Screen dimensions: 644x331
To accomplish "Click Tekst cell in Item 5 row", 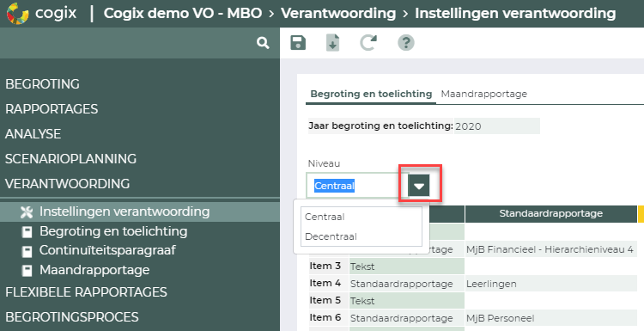I will tap(407, 301).
